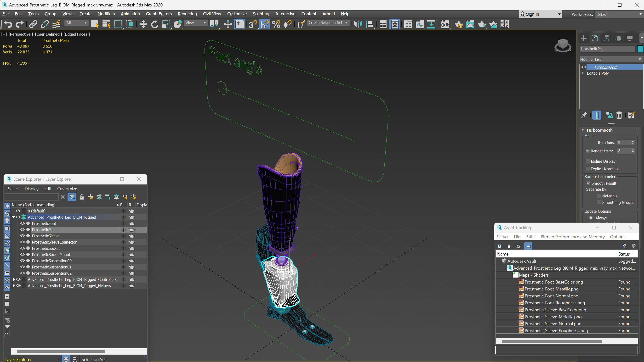
Task: Click the ProstheticMain object color swatch
Action: pyautogui.click(x=640, y=49)
